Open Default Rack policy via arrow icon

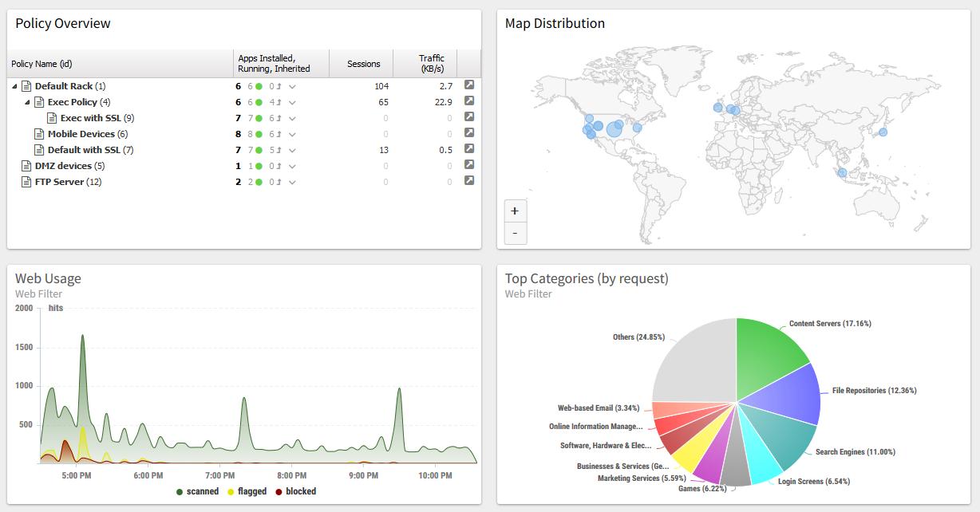pyautogui.click(x=469, y=85)
